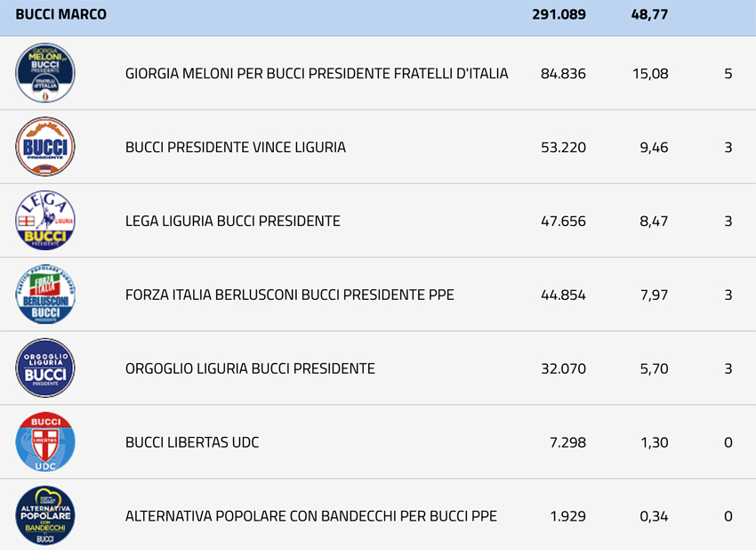756x550 pixels.
Task: Click the 15,08 percentage value
Action: (650, 73)
